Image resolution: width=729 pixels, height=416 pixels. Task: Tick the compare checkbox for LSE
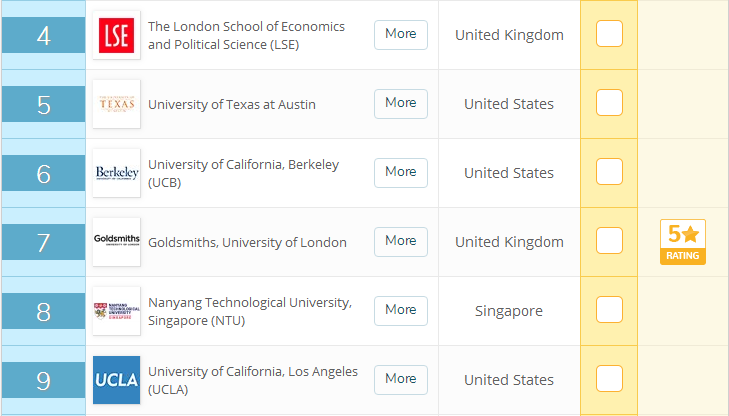[609, 34]
